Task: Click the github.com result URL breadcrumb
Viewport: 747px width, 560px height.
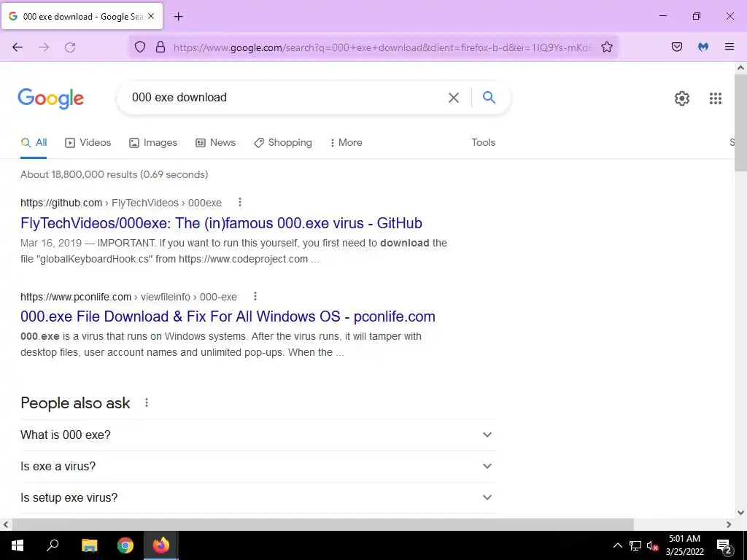Action: coord(121,203)
